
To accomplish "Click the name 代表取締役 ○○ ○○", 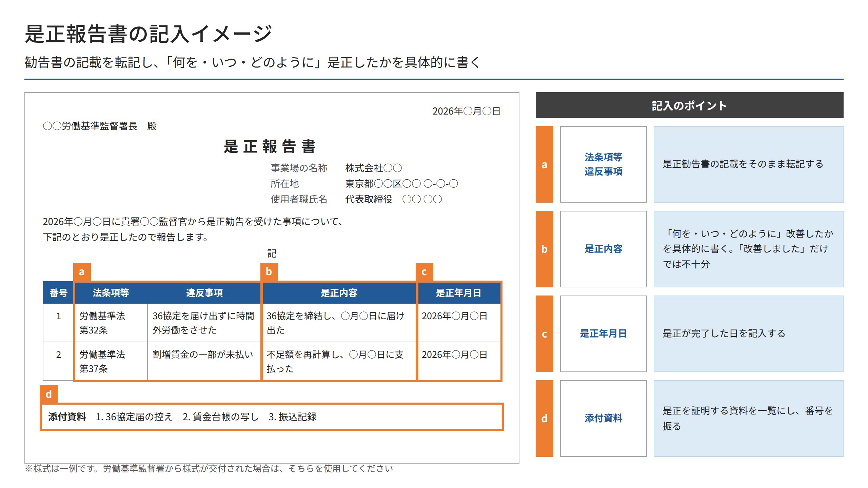I will (393, 199).
